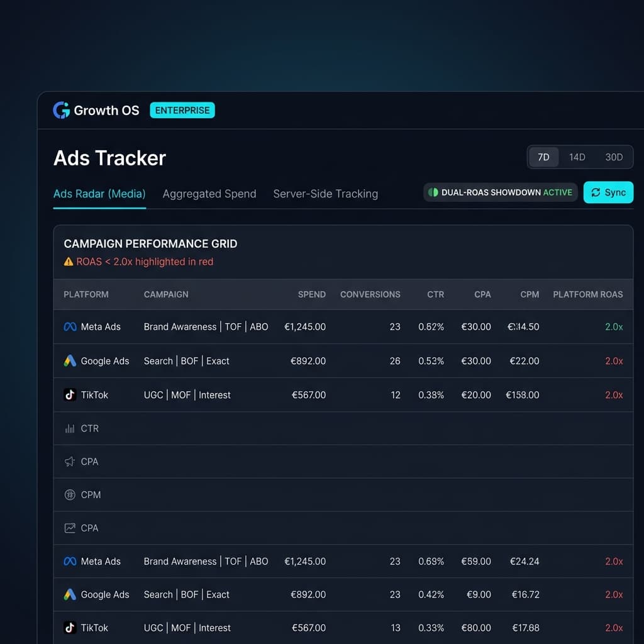Click the €24.24 CPM cell
Screen dimensions: 644x644
[524, 561]
